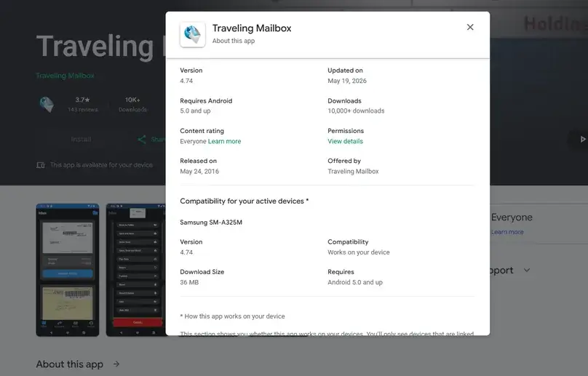Open the inbox screenshot thumbnail

68,270
